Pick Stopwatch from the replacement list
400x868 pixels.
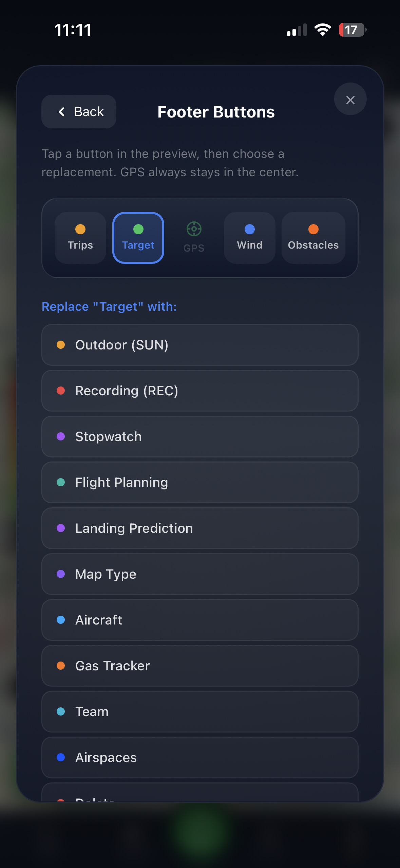(x=200, y=436)
